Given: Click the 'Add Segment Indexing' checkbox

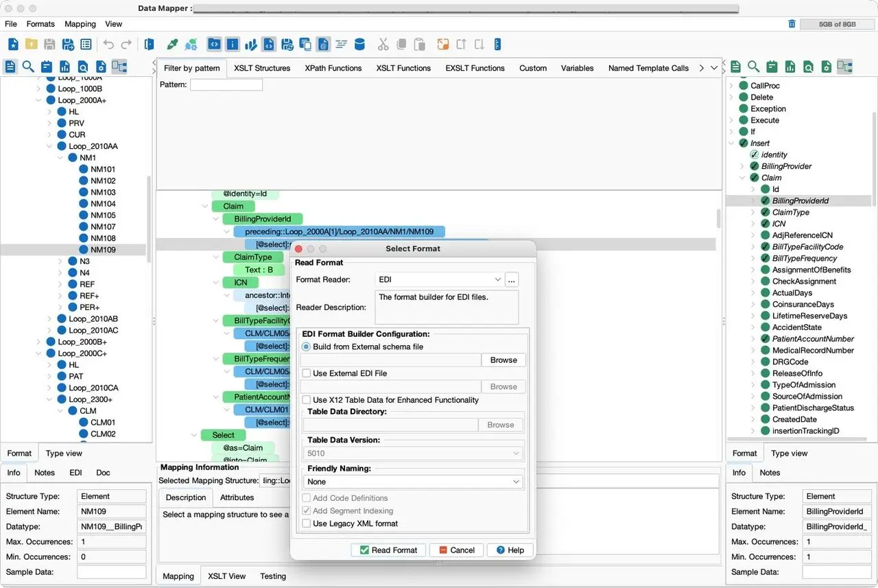Looking at the screenshot, I should click(x=307, y=511).
